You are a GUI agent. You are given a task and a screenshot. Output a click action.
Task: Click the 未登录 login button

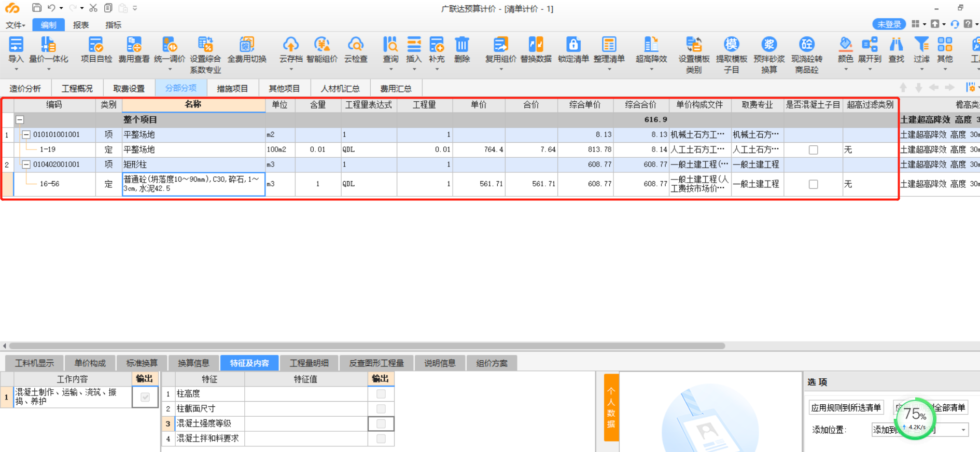[x=889, y=24]
